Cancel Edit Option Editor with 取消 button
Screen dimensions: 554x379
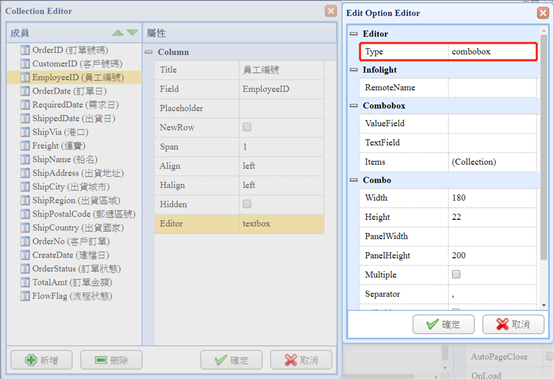tap(513, 324)
